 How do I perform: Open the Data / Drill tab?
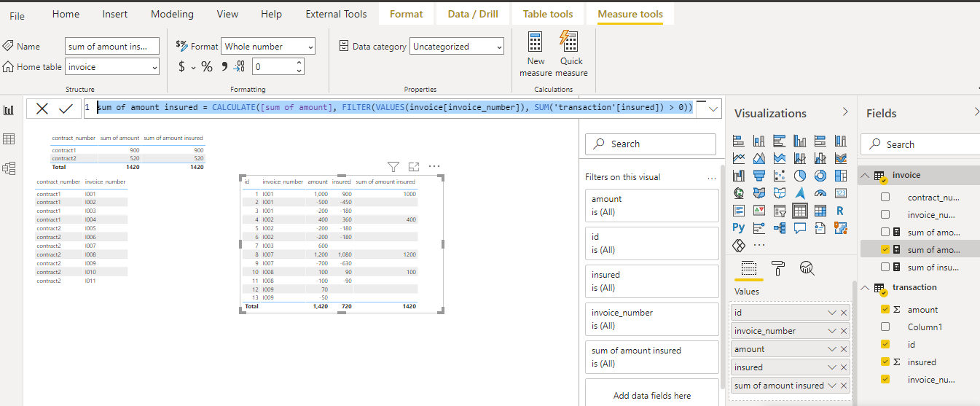(x=473, y=14)
